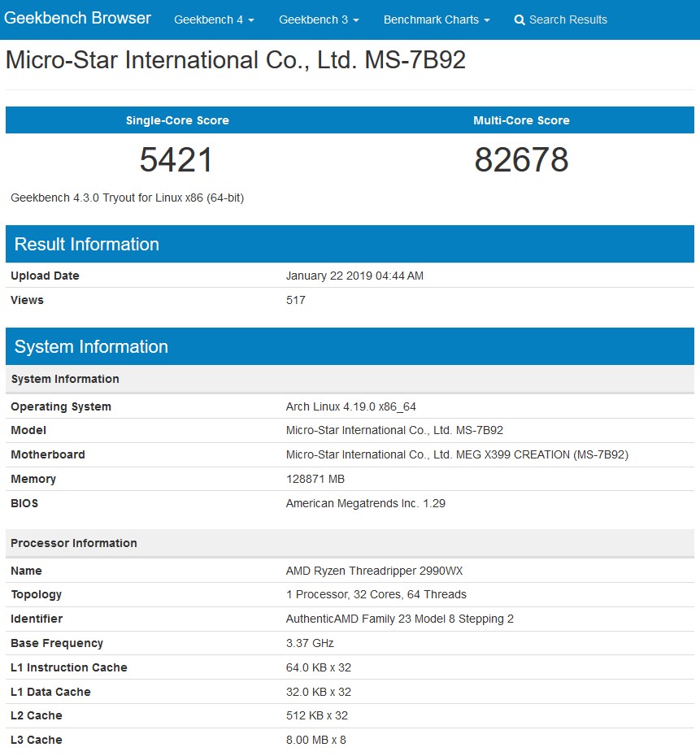This screenshot has height=756, width=700.
Task: Click the Result Information section heading
Action: [87, 244]
